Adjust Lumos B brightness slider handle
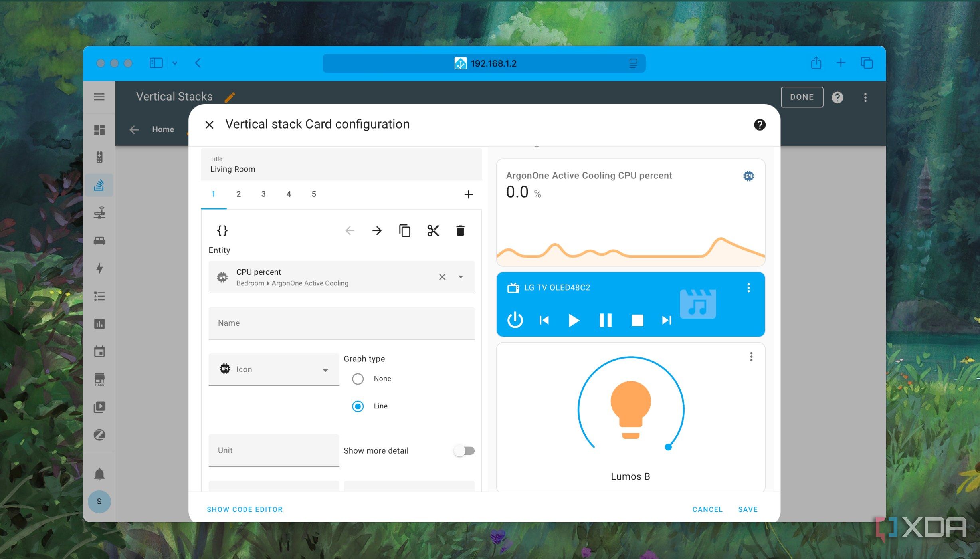This screenshot has width=980, height=559. [x=668, y=447]
